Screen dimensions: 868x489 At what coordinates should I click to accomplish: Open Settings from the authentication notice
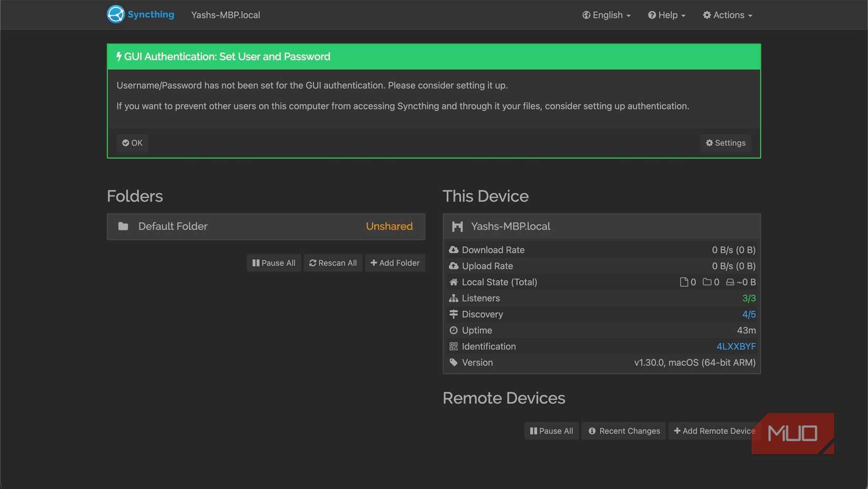(725, 143)
